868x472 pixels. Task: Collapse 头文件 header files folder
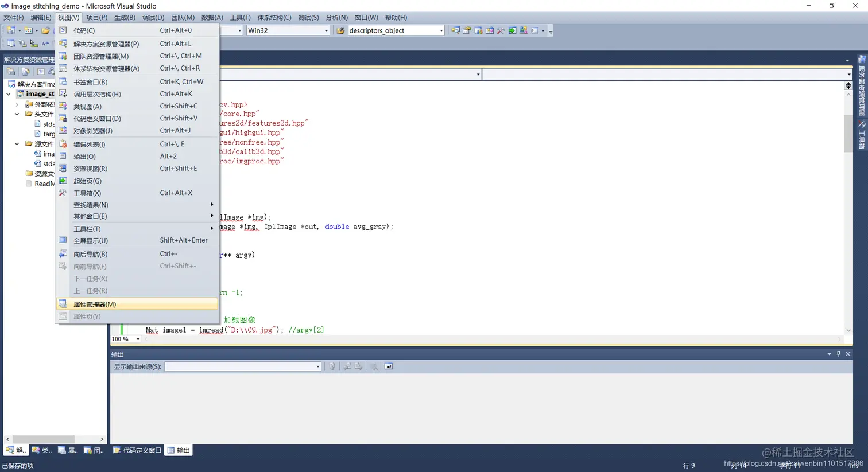(x=17, y=114)
